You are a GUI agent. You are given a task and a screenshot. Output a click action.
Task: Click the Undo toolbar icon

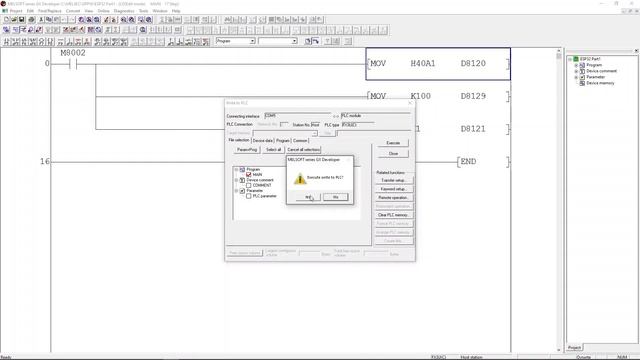64,20
